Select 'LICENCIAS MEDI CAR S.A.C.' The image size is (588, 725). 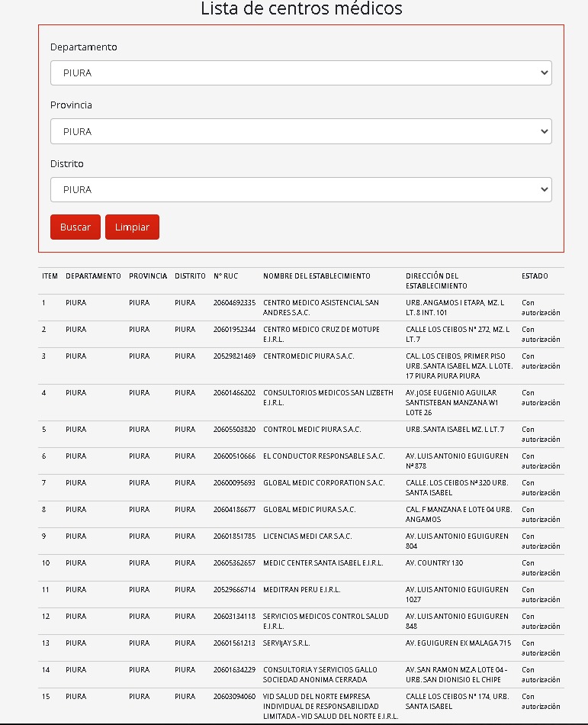coord(307,536)
